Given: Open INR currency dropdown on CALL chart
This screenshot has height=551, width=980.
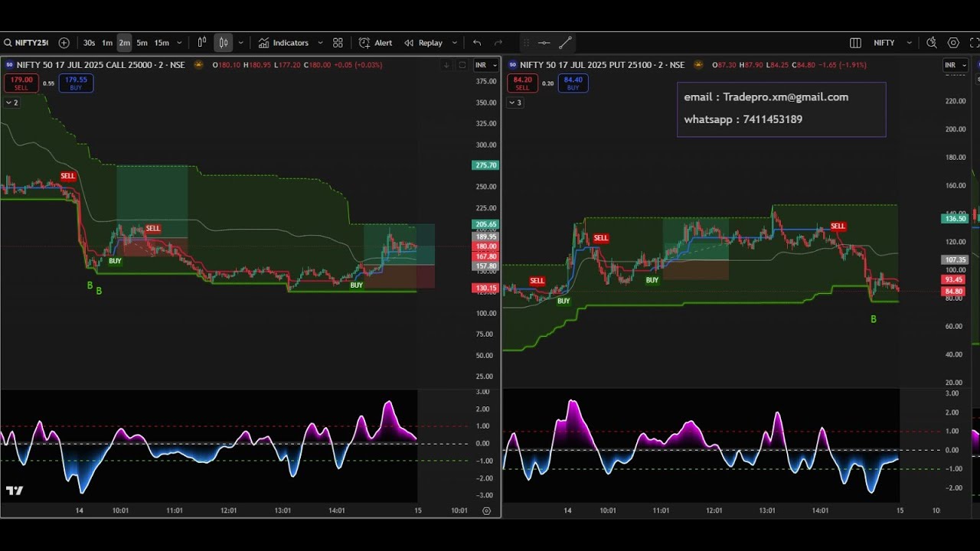Looking at the screenshot, I should click(x=485, y=65).
